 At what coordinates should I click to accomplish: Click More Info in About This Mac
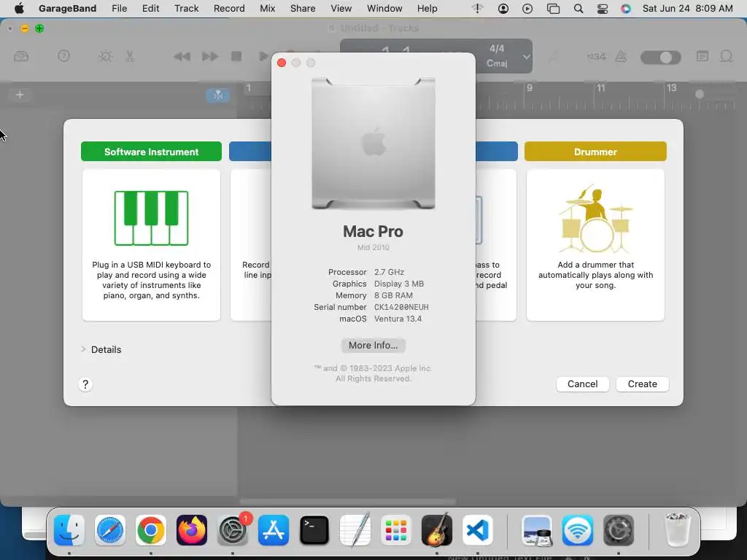click(x=373, y=345)
